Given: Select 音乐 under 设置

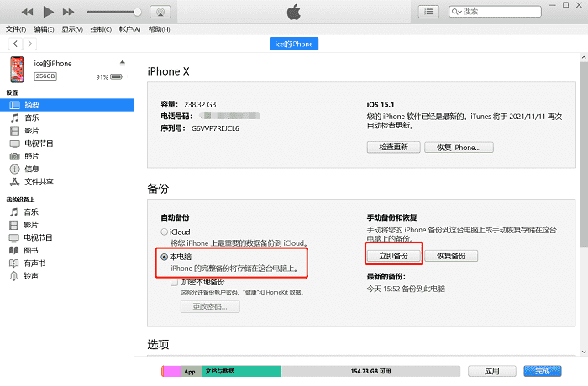Looking at the screenshot, I should [x=66, y=117].
